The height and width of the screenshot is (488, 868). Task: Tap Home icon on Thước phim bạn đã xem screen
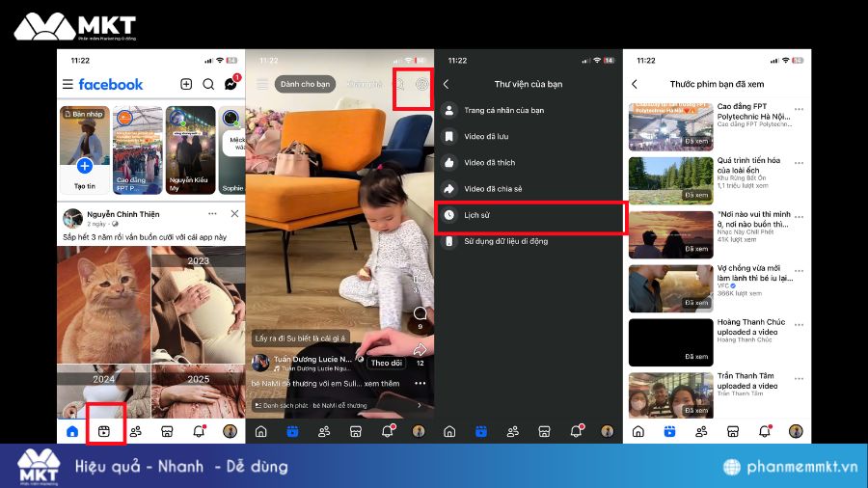638,431
